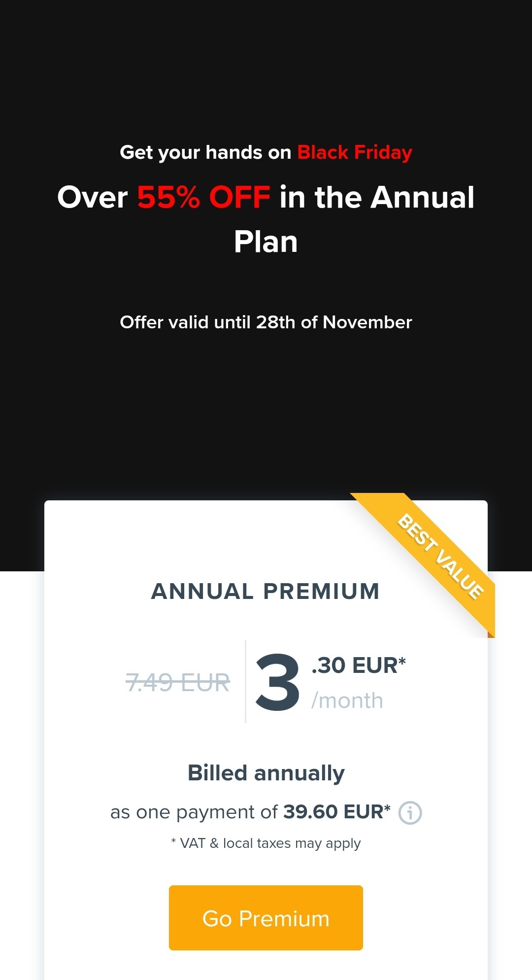The height and width of the screenshot is (980, 532).
Task: Click the /month billing period label
Action: click(347, 700)
